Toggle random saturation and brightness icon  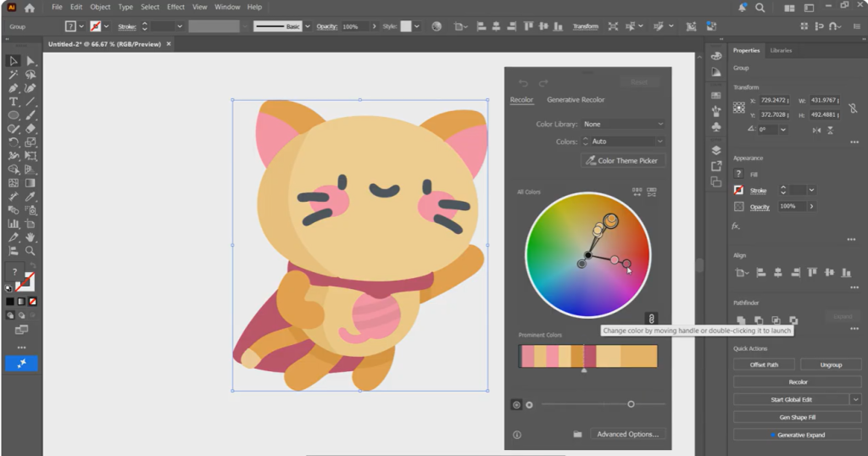[652, 192]
